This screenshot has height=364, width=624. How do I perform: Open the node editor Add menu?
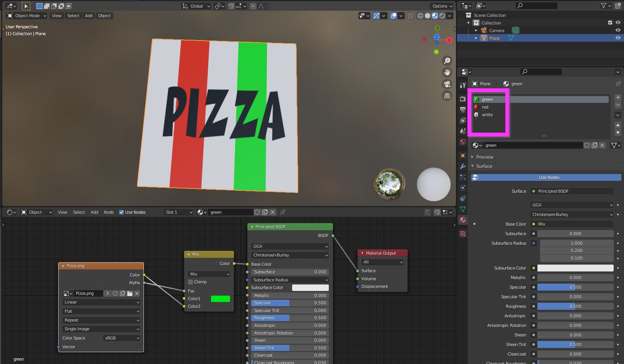point(94,212)
